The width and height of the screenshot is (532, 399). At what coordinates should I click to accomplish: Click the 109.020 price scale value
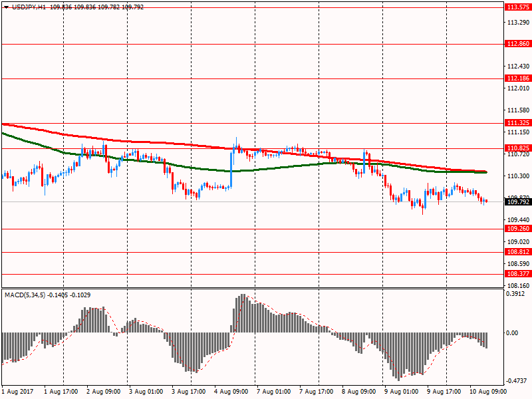point(518,242)
